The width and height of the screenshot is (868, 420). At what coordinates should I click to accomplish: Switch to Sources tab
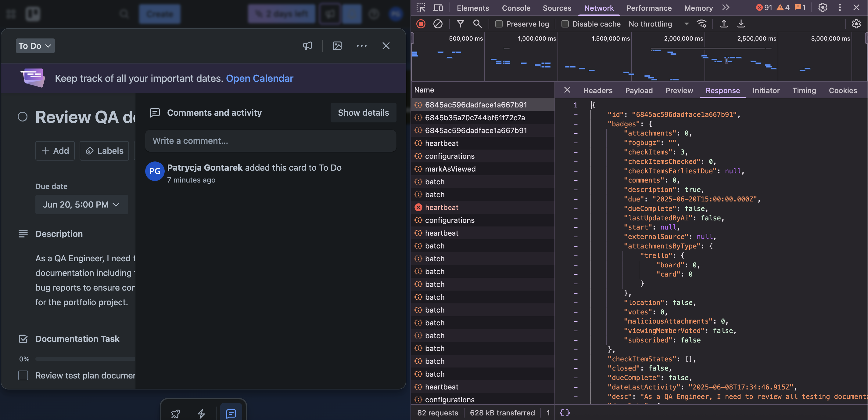(x=557, y=8)
